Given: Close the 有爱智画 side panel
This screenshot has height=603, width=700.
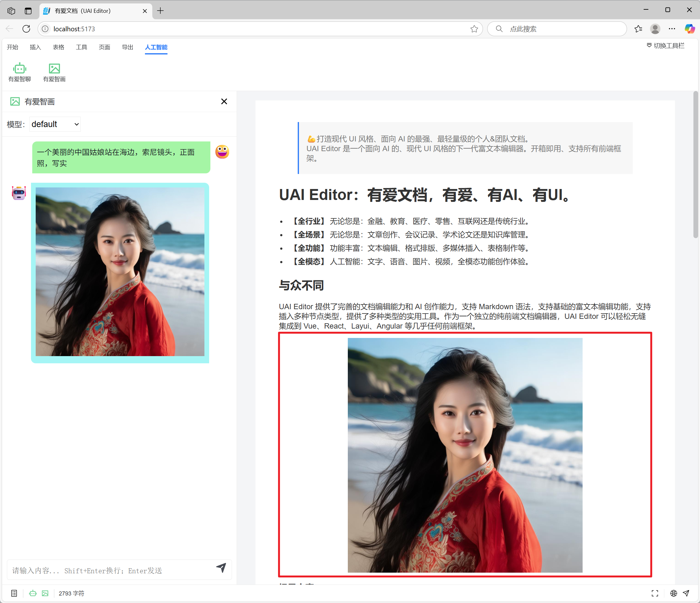Looking at the screenshot, I should [x=224, y=101].
